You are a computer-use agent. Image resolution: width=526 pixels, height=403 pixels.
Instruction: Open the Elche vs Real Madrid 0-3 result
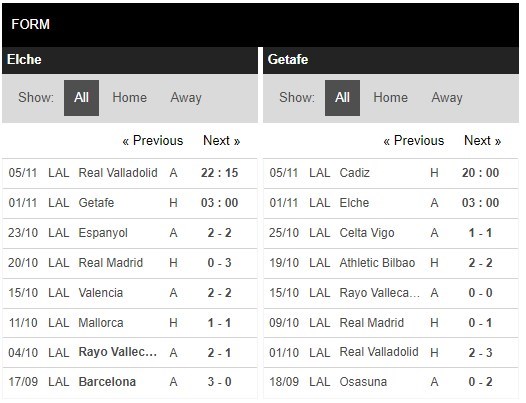click(x=130, y=263)
